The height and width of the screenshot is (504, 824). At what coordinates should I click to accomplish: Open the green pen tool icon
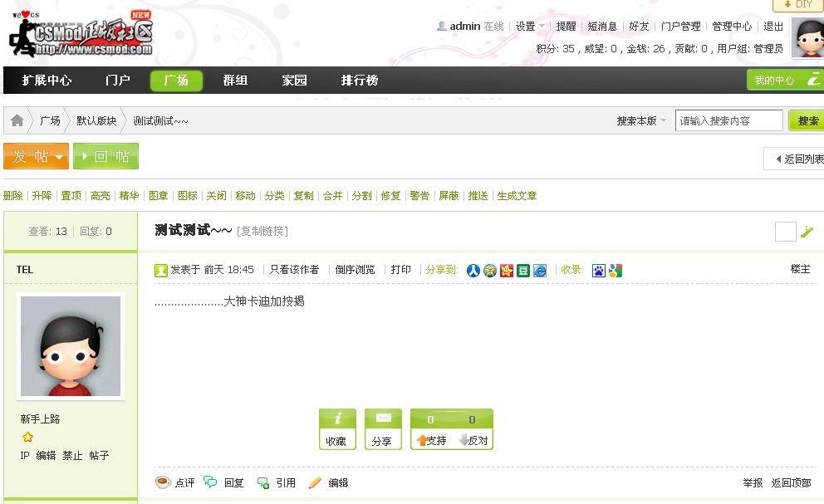click(807, 231)
